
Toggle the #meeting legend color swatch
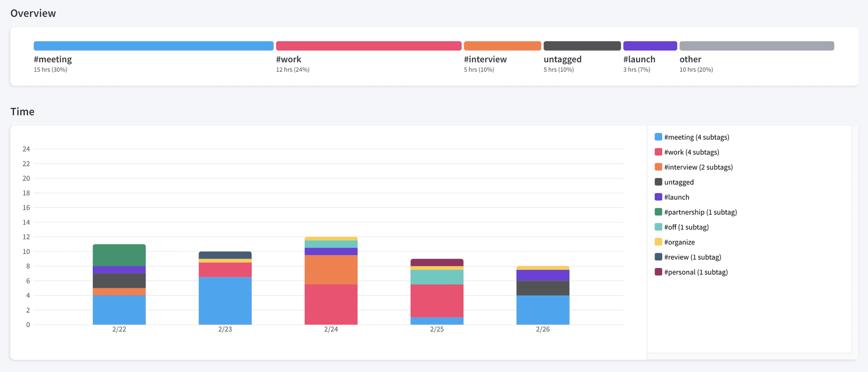click(658, 137)
